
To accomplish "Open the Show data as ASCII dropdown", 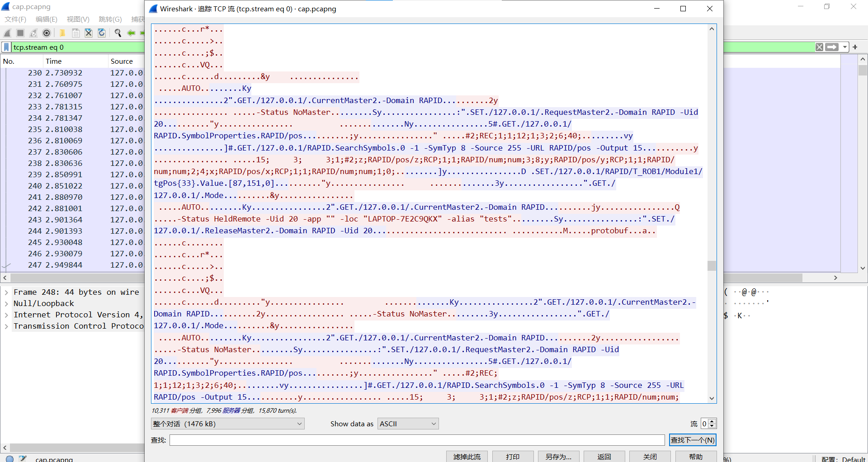I will [x=408, y=424].
